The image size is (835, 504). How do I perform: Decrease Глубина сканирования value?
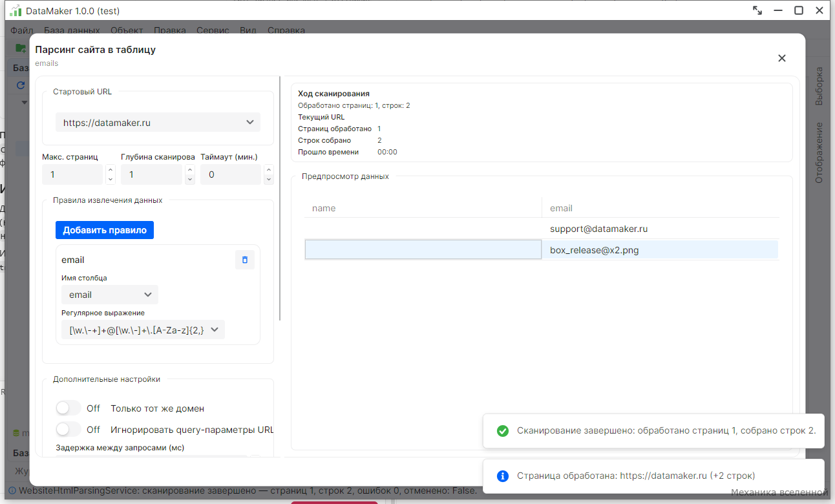point(189,180)
